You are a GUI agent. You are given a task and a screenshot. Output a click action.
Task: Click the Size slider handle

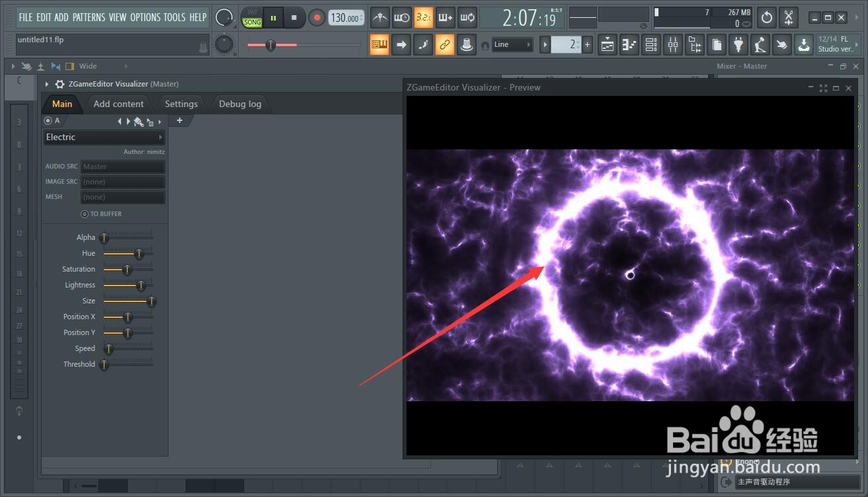click(x=151, y=301)
